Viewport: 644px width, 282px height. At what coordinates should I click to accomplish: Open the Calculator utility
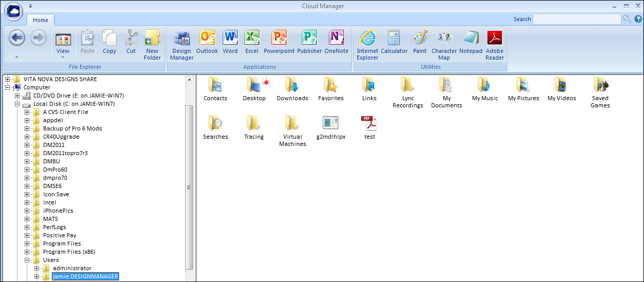pyautogui.click(x=394, y=42)
